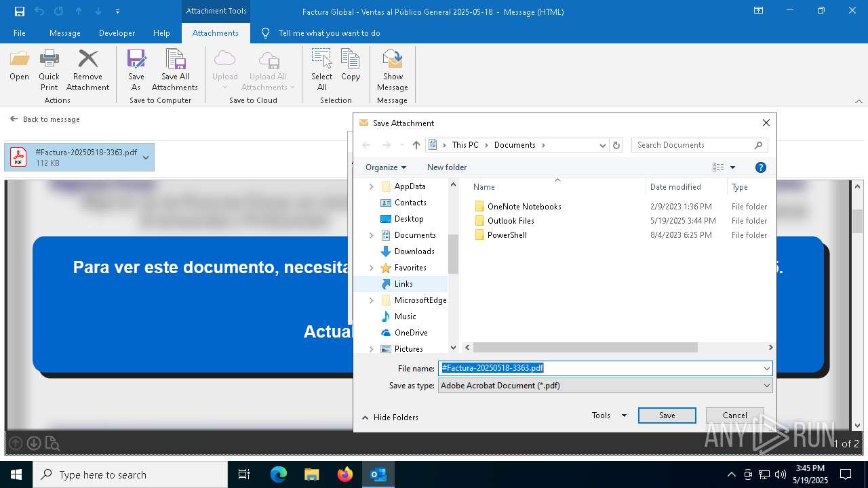Click Remove Attachment in the ribbon
Screen dimensions: 868x488
pos(87,70)
